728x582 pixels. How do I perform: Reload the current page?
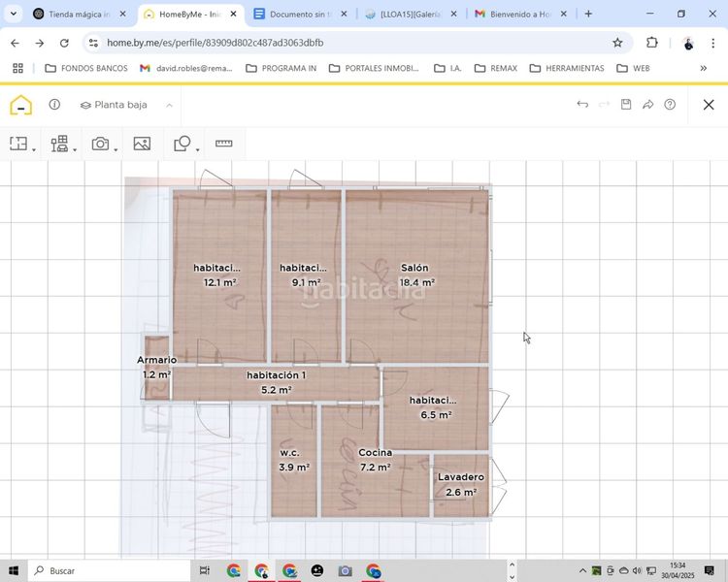pyautogui.click(x=64, y=43)
